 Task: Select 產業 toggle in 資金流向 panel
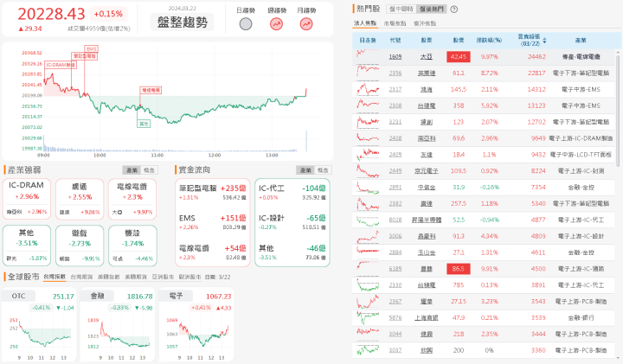[305, 170]
